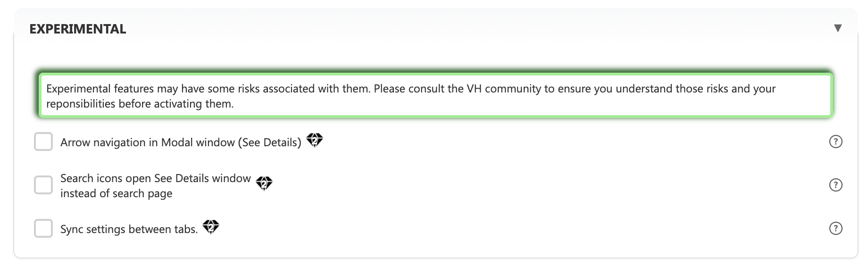
Task: Collapse the Experimental section using the triangle arrow
Action: coord(838,28)
